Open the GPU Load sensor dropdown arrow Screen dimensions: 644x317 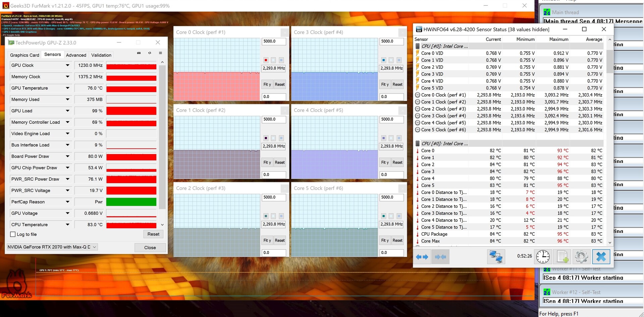67,111
